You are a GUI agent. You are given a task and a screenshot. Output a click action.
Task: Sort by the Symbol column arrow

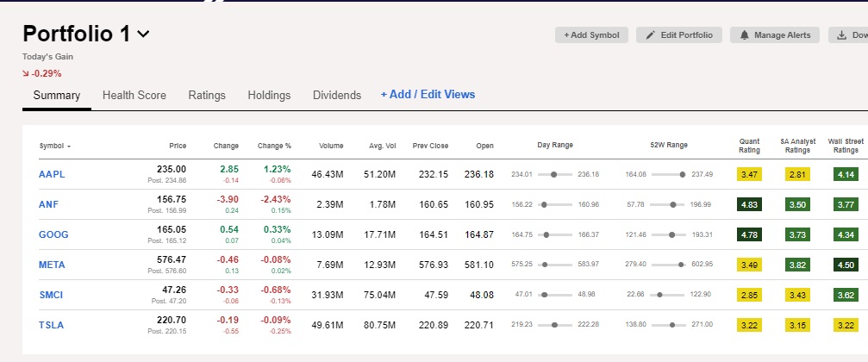tap(69, 147)
